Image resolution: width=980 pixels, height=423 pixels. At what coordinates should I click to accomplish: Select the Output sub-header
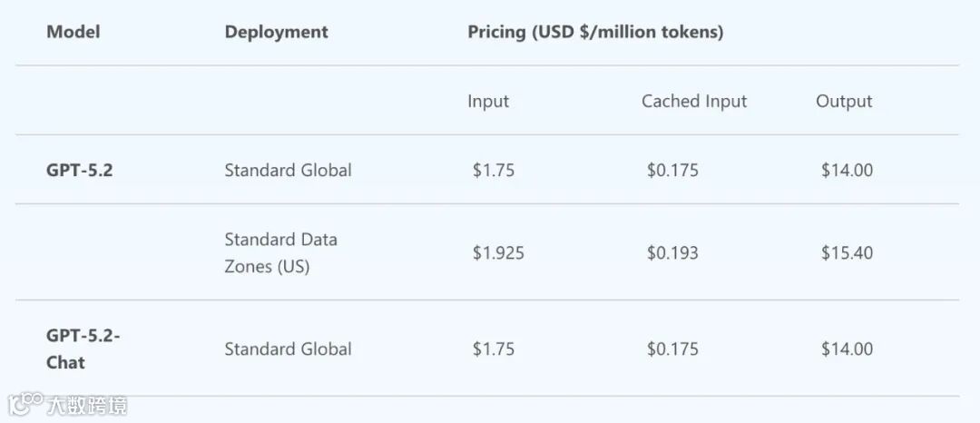coord(844,102)
